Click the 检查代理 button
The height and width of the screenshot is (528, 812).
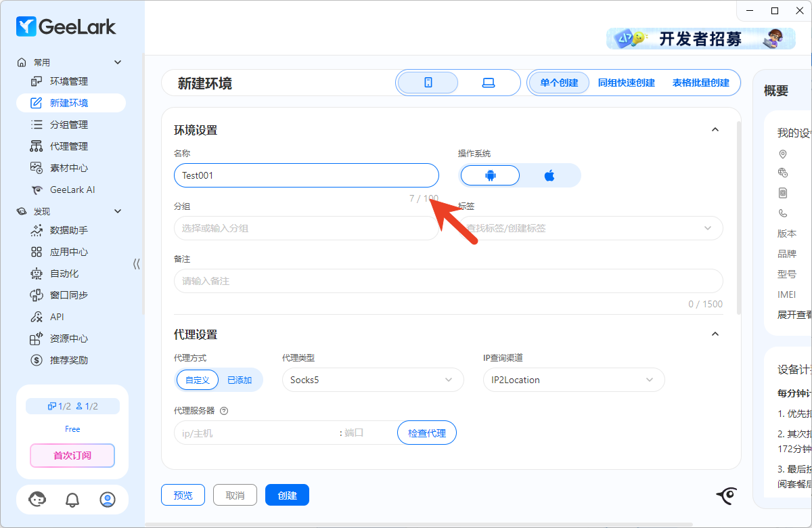click(x=427, y=433)
